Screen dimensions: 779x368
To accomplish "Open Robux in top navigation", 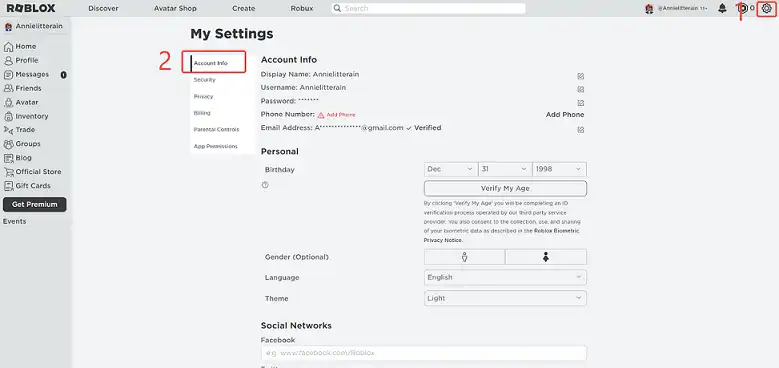I will [302, 8].
